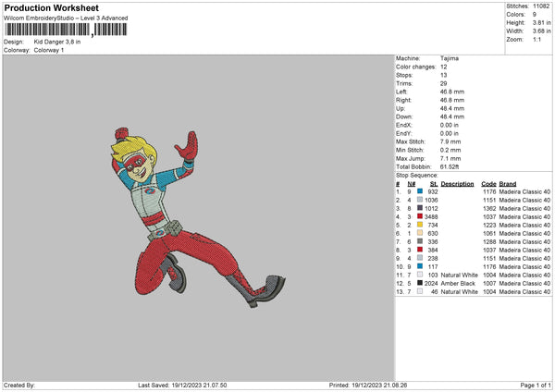555x392 pixels.
Task: Select the Max Stitch value '7.9 mm'
Action: point(450,141)
